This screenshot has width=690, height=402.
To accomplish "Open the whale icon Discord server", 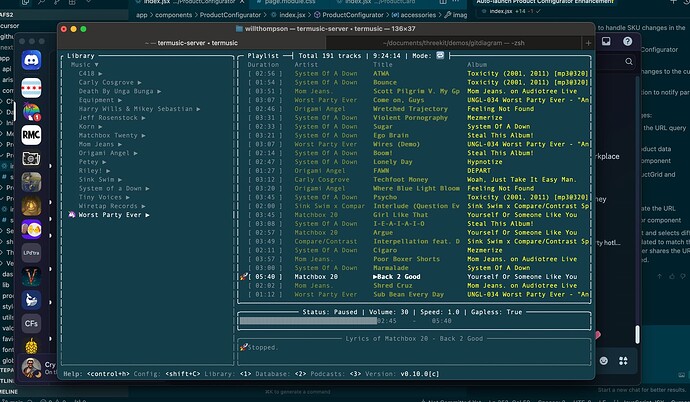I will (31, 300).
